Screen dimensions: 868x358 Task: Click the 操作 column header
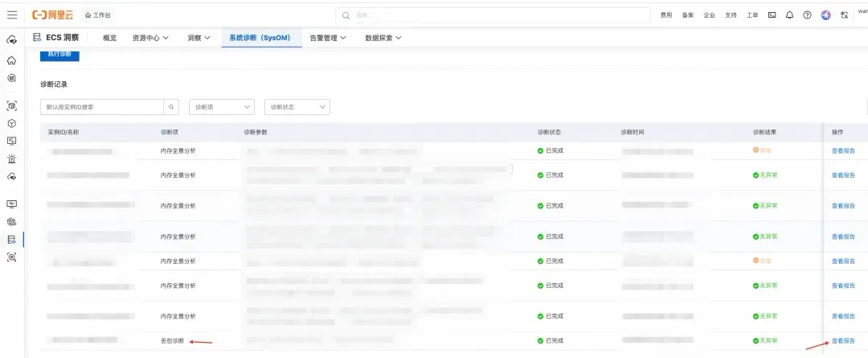[837, 133]
